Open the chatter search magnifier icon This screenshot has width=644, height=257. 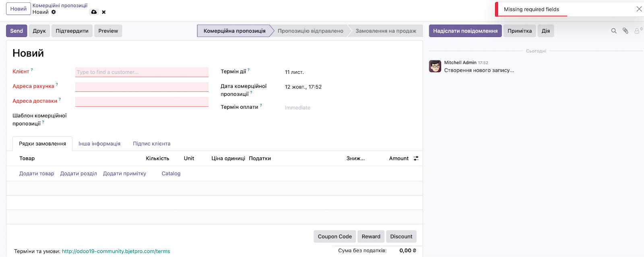[x=614, y=31]
